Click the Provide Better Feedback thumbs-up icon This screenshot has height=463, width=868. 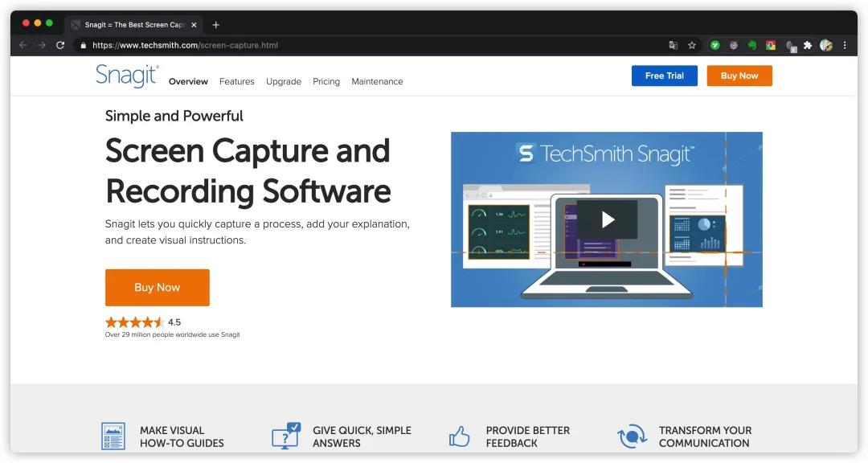point(459,436)
